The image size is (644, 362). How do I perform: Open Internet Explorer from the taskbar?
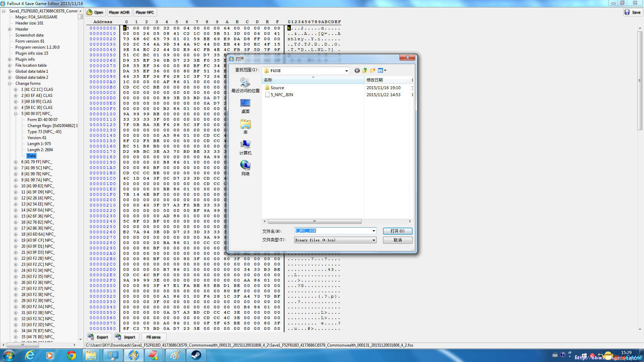coord(30,355)
